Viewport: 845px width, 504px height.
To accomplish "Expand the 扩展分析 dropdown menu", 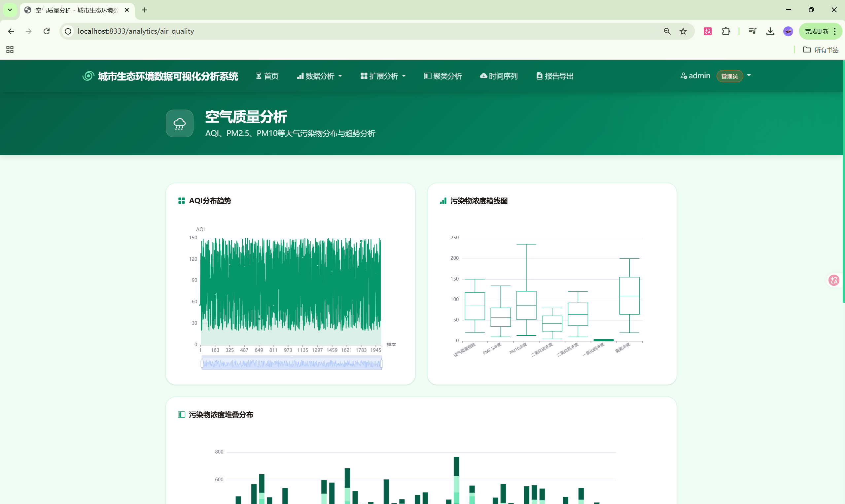I will [383, 76].
